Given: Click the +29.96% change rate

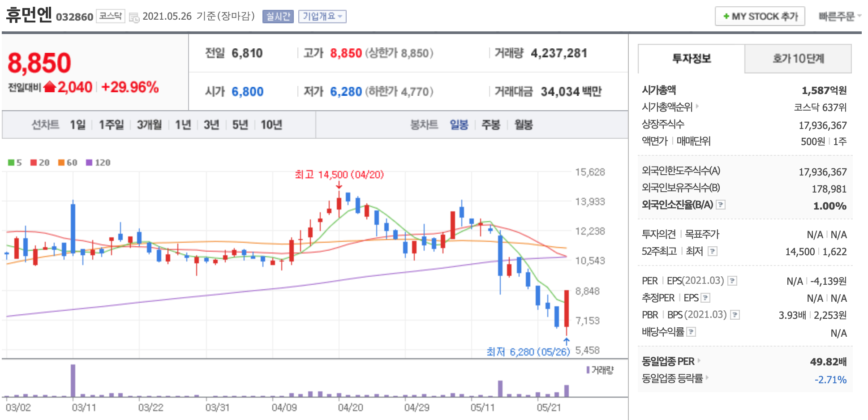Looking at the screenshot, I should 130,87.
